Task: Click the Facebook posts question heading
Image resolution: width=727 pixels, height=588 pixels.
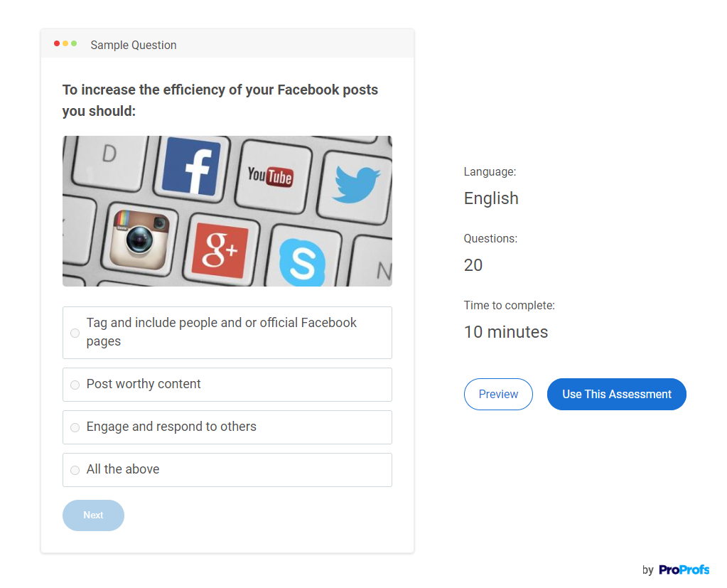Action: coord(220,100)
